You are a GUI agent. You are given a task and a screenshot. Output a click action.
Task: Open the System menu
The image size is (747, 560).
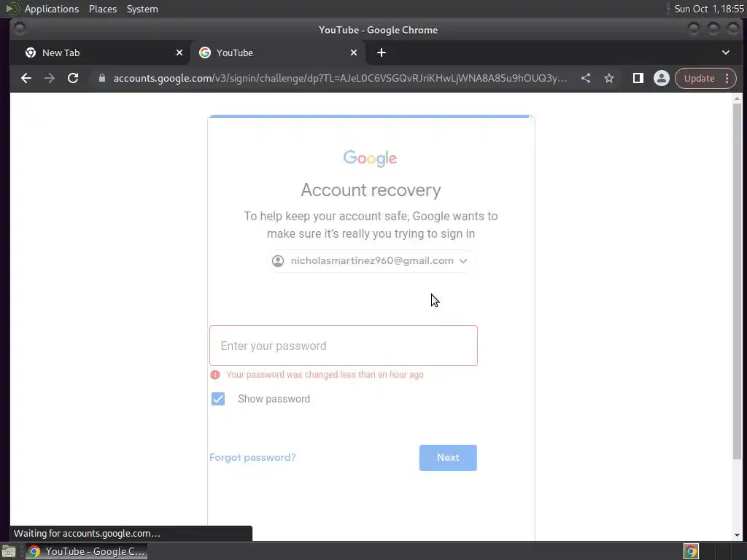(x=142, y=9)
